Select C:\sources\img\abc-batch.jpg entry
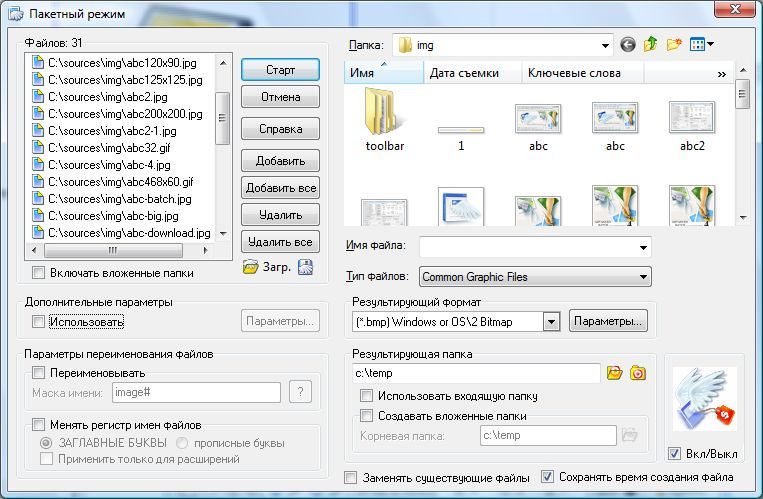Screen dimensions: 763x499 click(x=120, y=199)
